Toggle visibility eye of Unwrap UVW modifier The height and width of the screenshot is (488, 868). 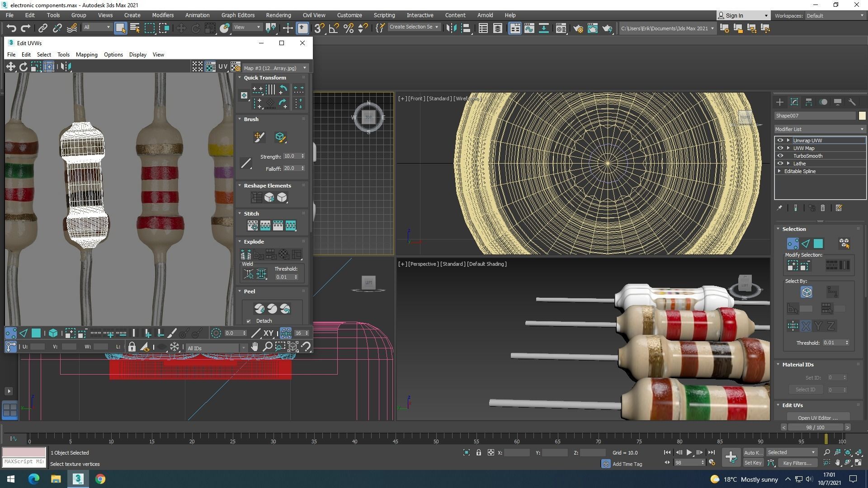[x=780, y=141]
